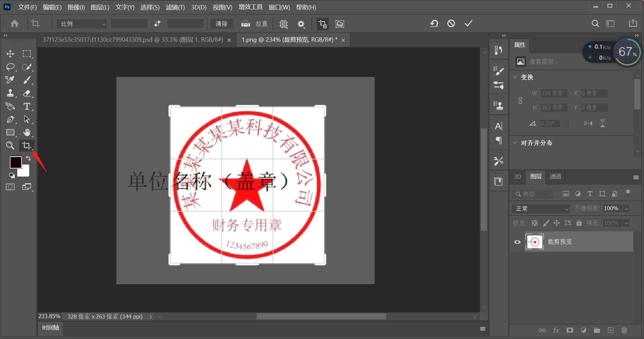Open the 正常 blend mode dropdown
The width and height of the screenshot is (644, 339).
coord(541,209)
